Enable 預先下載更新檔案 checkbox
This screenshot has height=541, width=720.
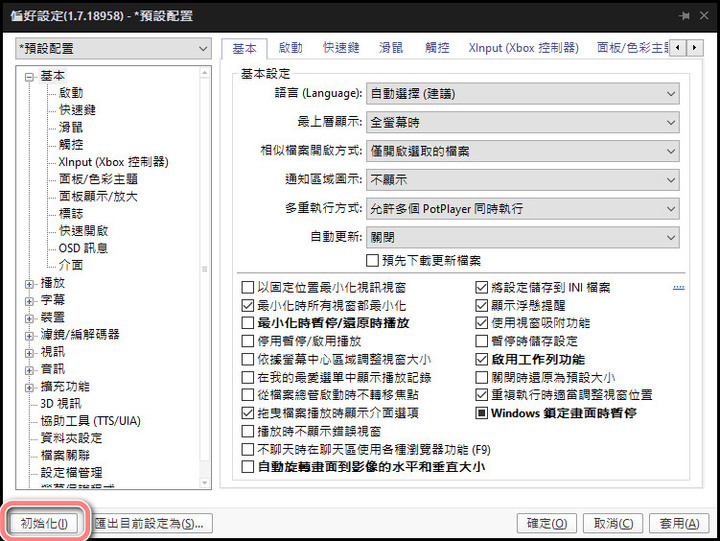tap(372, 261)
